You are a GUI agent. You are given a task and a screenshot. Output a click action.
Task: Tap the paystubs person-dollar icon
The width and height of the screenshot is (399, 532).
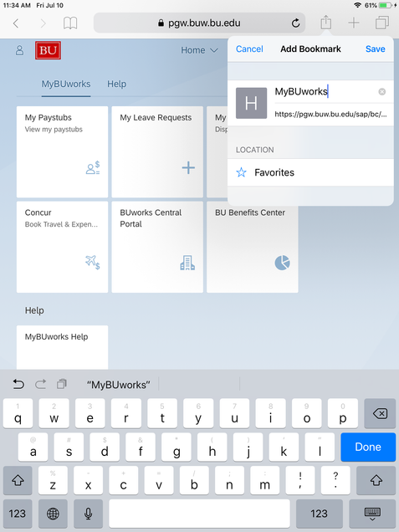93,167
